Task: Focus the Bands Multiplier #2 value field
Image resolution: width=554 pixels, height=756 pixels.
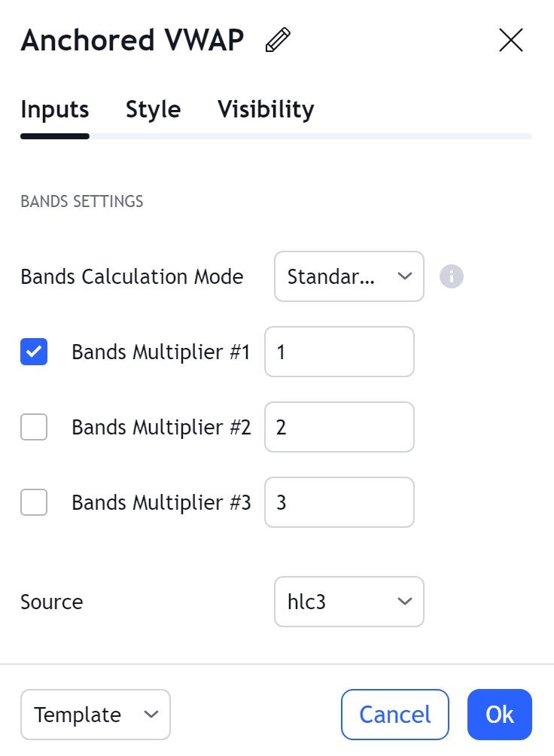Action: point(339,427)
